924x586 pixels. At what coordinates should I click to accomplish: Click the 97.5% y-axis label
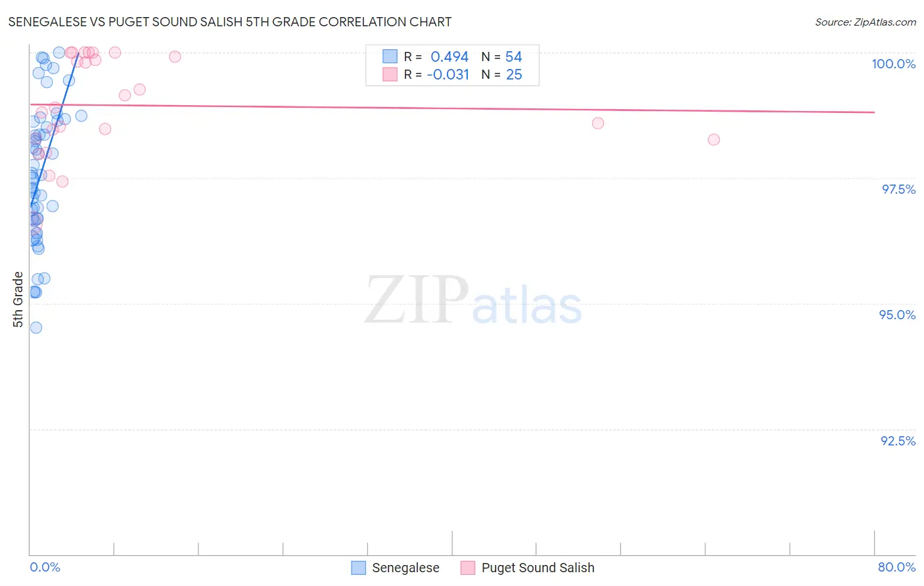coord(898,189)
